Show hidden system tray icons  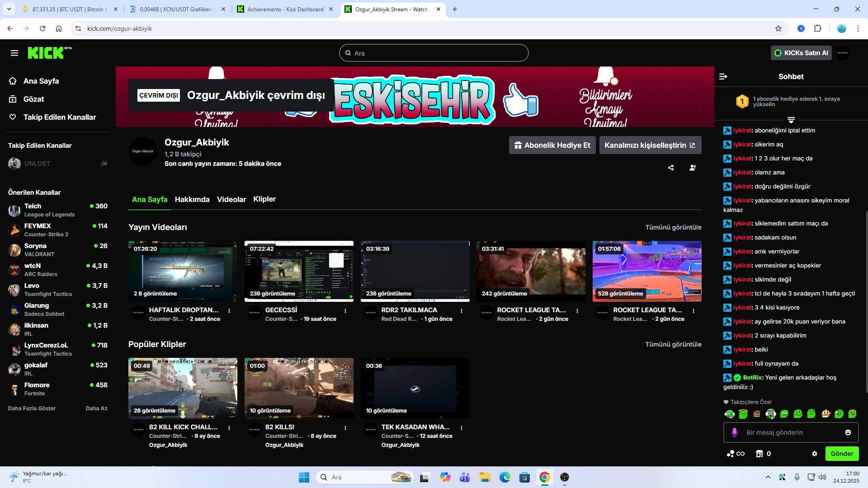tap(768, 477)
